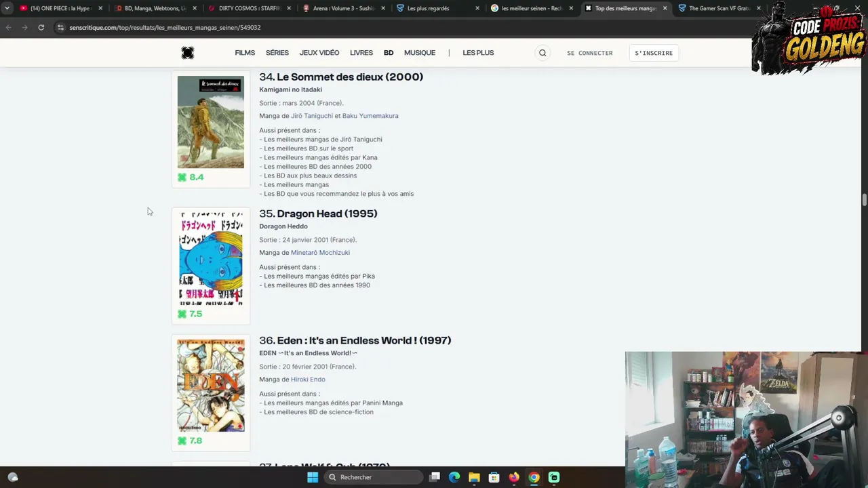This screenshot has width=868, height=488.
Task: Open Microsoft Store from the taskbar
Action: point(494,477)
